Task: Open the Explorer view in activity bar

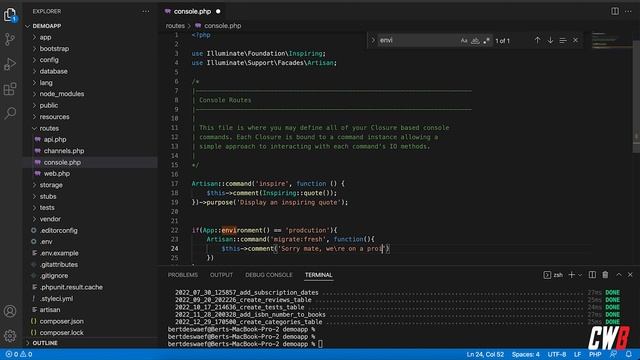Action: point(10,15)
